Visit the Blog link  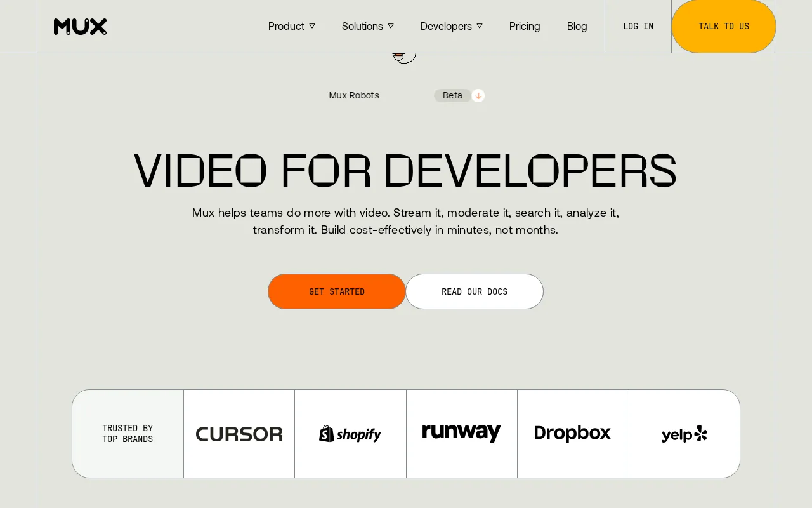coord(577,26)
